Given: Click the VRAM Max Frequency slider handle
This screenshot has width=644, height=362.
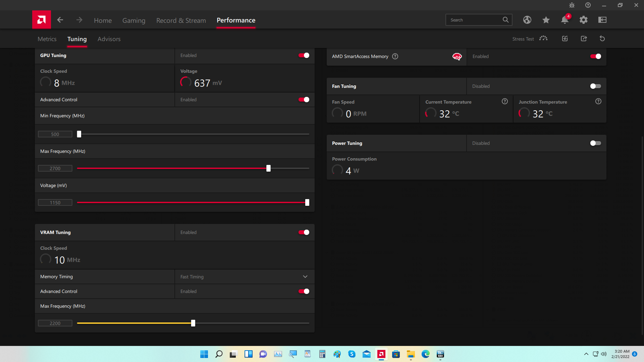Looking at the screenshot, I should click(x=193, y=323).
